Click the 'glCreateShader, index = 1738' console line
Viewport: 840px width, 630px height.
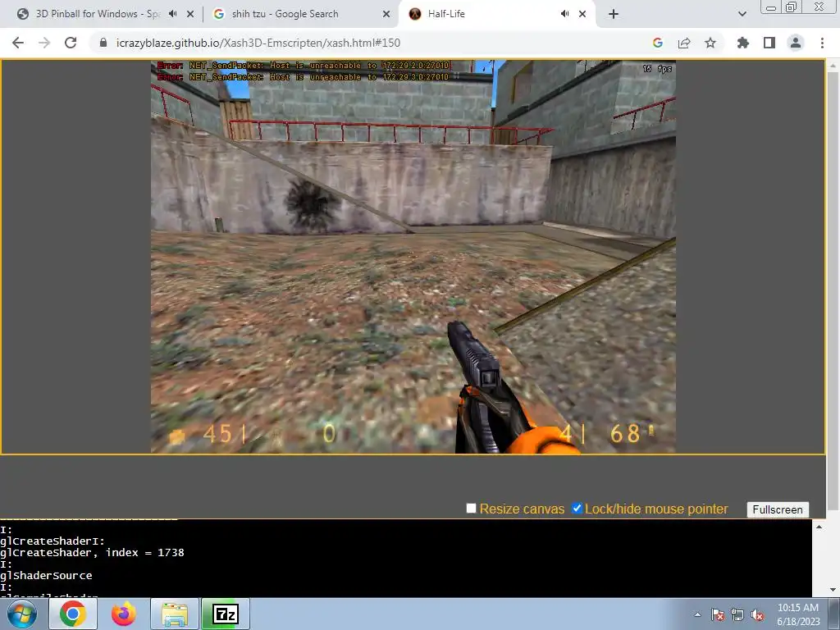(x=92, y=552)
